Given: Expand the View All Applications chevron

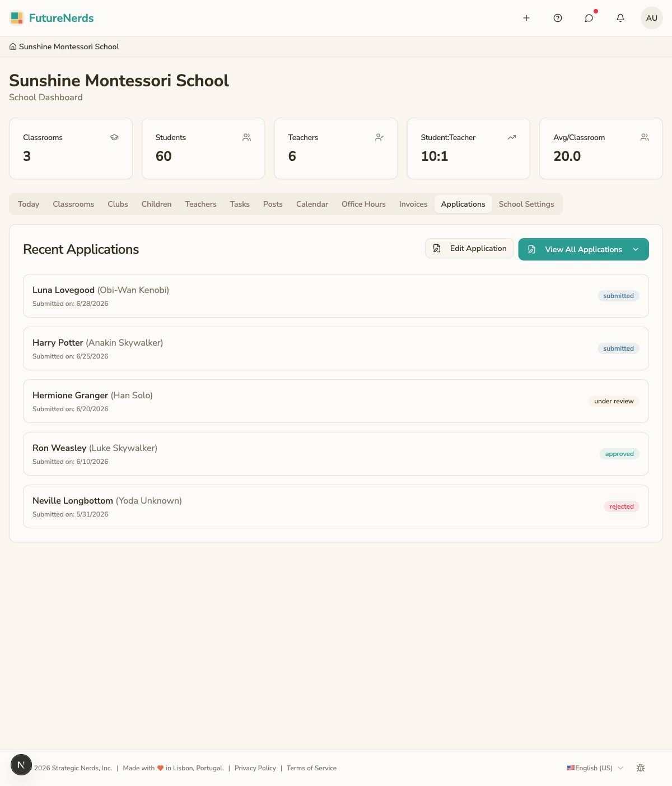Looking at the screenshot, I should [636, 249].
